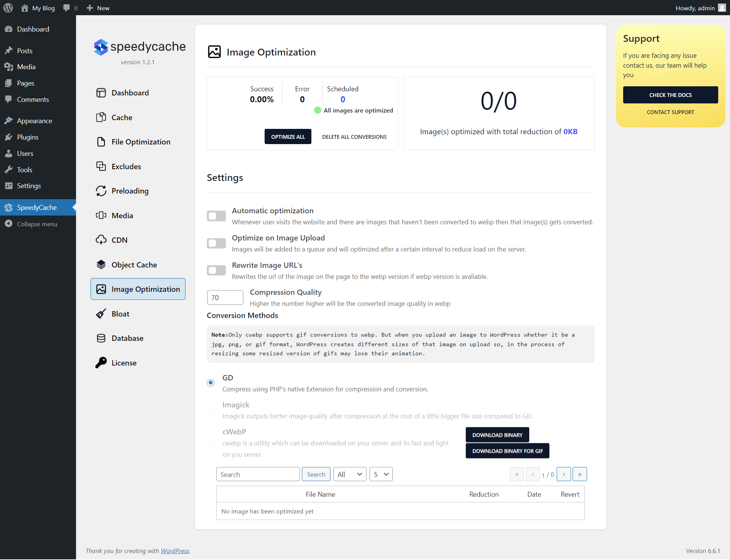Click the File Optimization document icon
Screen dimensions: 730x560
[x=101, y=142]
